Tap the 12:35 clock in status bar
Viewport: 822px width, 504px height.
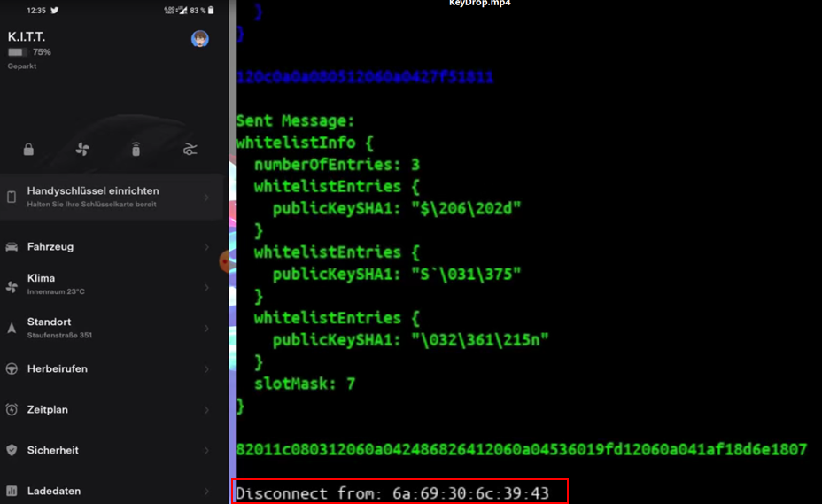pyautogui.click(x=36, y=11)
